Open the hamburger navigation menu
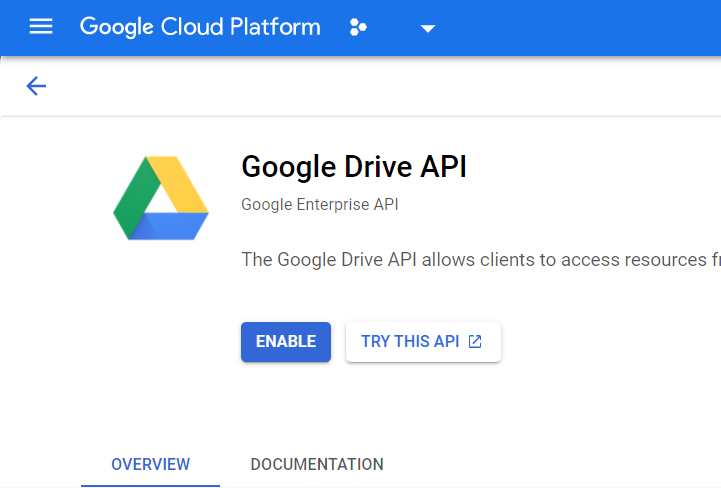 [x=41, y=27]
